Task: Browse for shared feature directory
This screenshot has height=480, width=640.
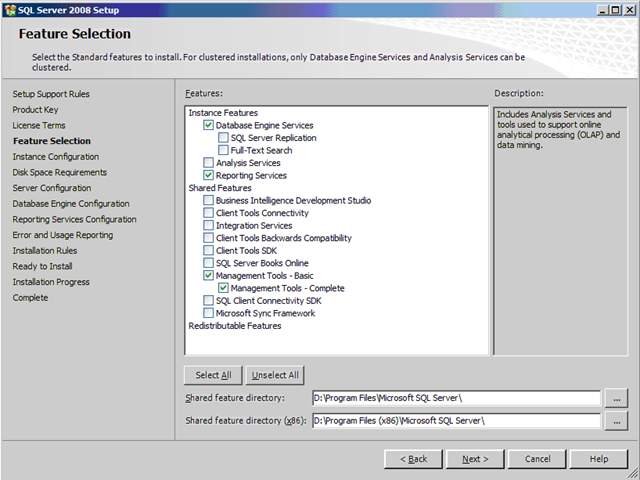Action: (x=616, y=398)
